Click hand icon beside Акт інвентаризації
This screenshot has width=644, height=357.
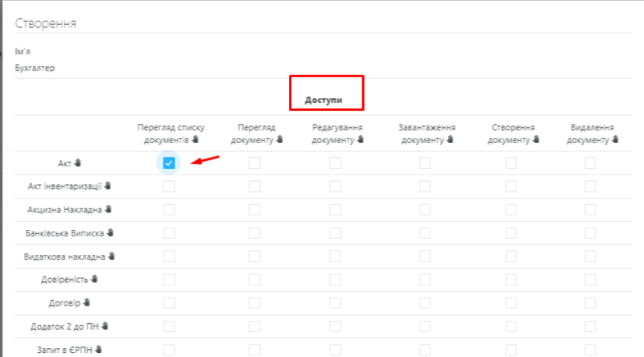tap(107, 187)
